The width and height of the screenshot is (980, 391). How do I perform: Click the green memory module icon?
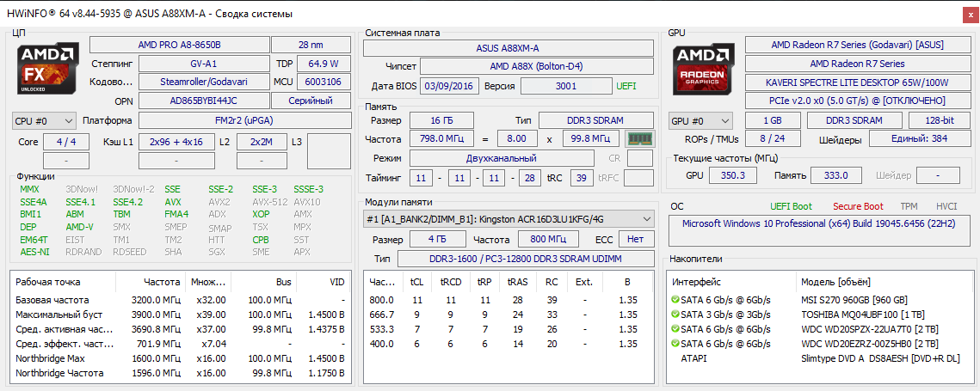[638, 137]
